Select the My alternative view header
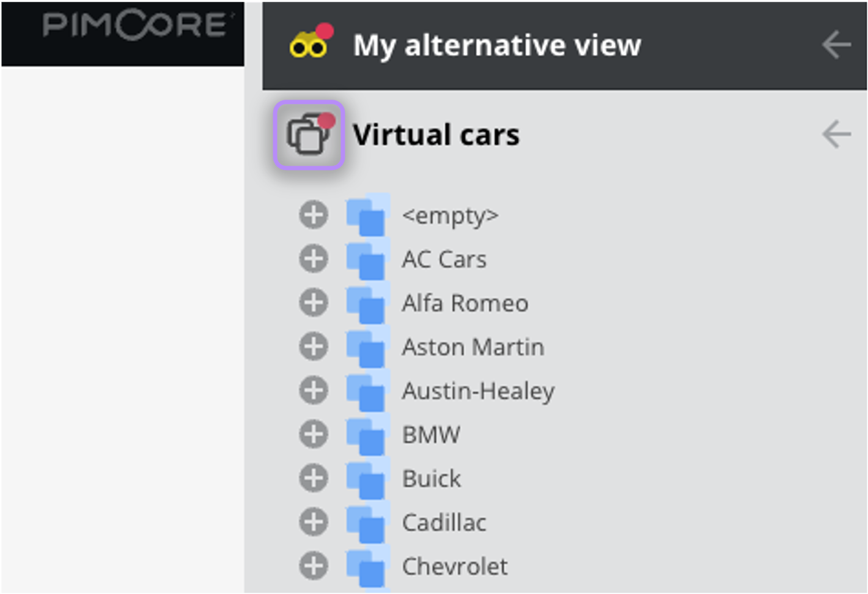Viewport: 868px width, 594px height. coord(497,45)
